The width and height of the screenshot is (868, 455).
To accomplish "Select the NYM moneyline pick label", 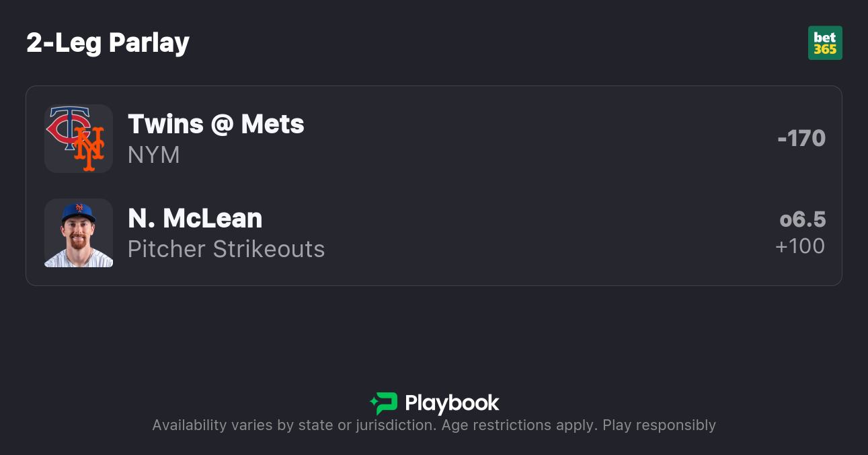I will [153, 155].
